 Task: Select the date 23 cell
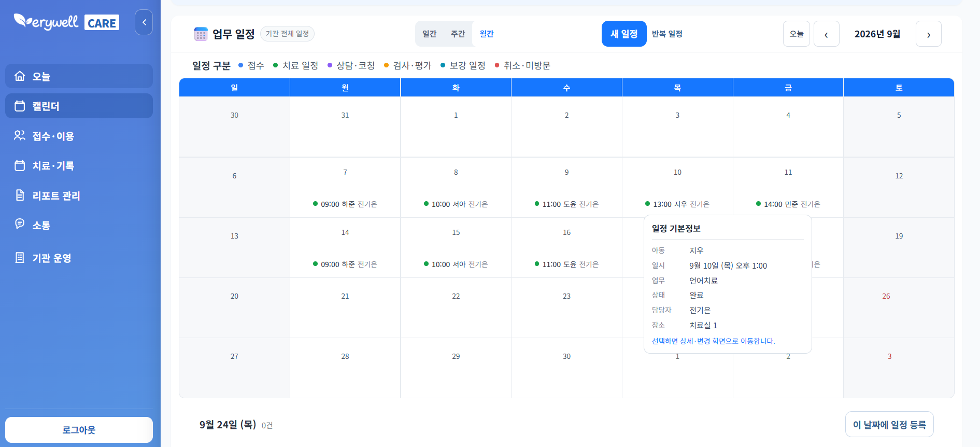[566, 308]
